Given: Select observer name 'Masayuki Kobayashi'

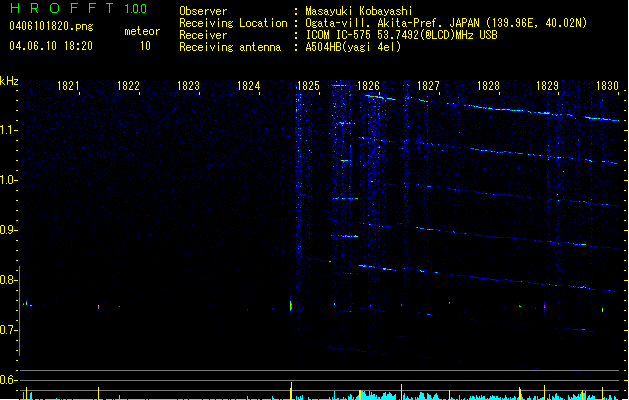Looking at the screenshot, I should click(x=359, y=11).
